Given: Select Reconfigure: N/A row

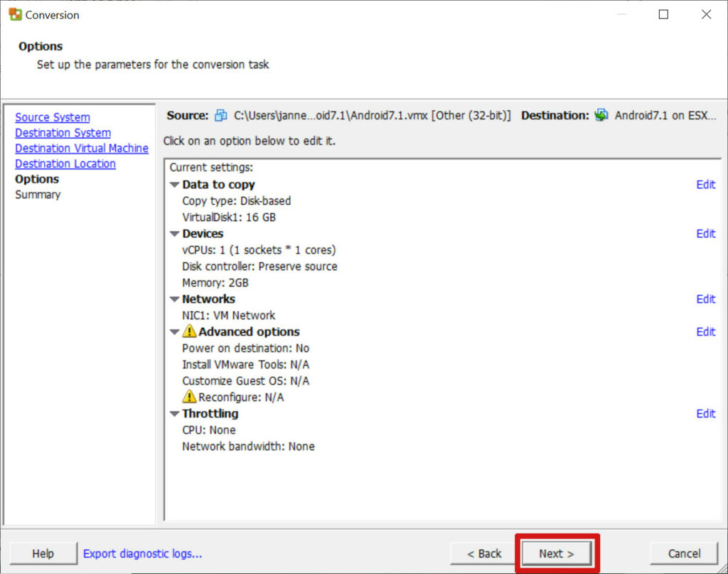Looking at the screenshot, I should pyautogui.click(x=241, y=397).
